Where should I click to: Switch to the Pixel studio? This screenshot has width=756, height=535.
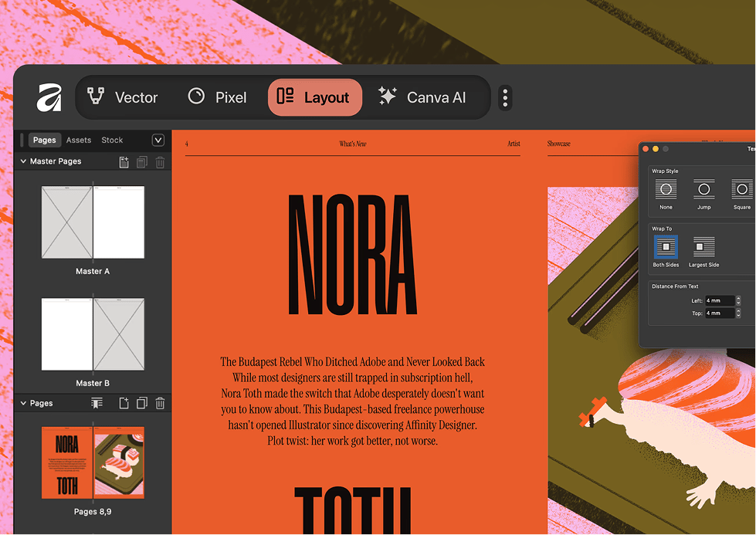217,97
